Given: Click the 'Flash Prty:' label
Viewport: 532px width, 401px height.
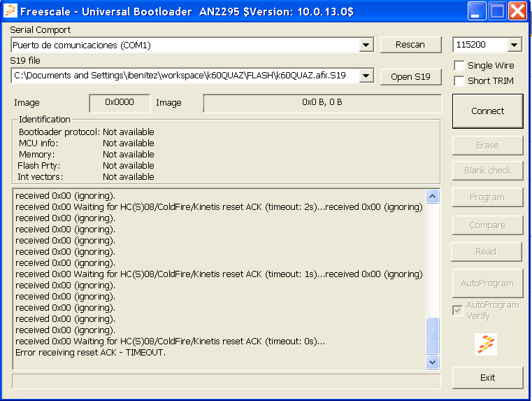Looking at the screenshot, I should (x=39, y=165).
